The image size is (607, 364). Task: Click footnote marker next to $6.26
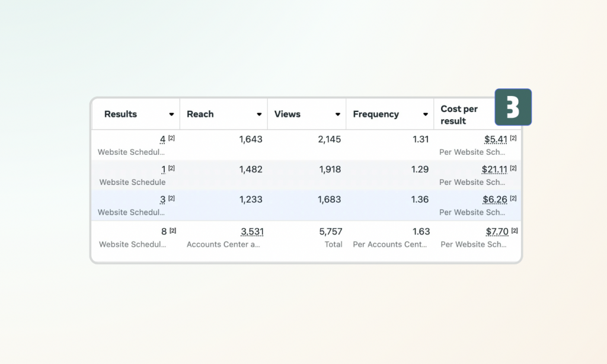[x=513, y=199]
